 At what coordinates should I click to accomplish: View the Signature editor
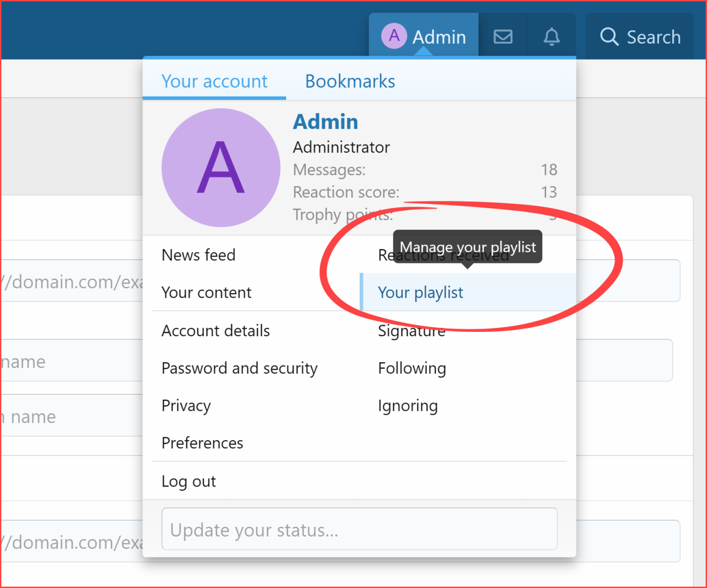click(411, 330)
